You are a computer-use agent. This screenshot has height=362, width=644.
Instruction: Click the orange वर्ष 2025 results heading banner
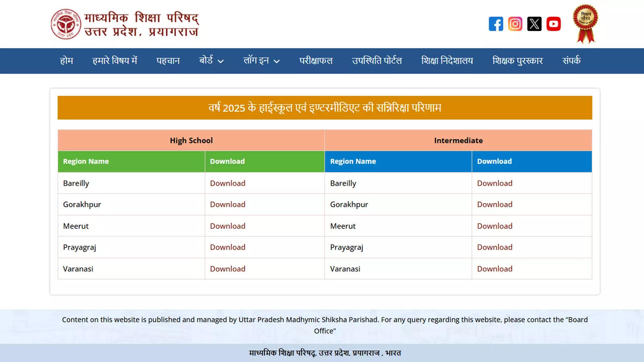coord(325,107)
